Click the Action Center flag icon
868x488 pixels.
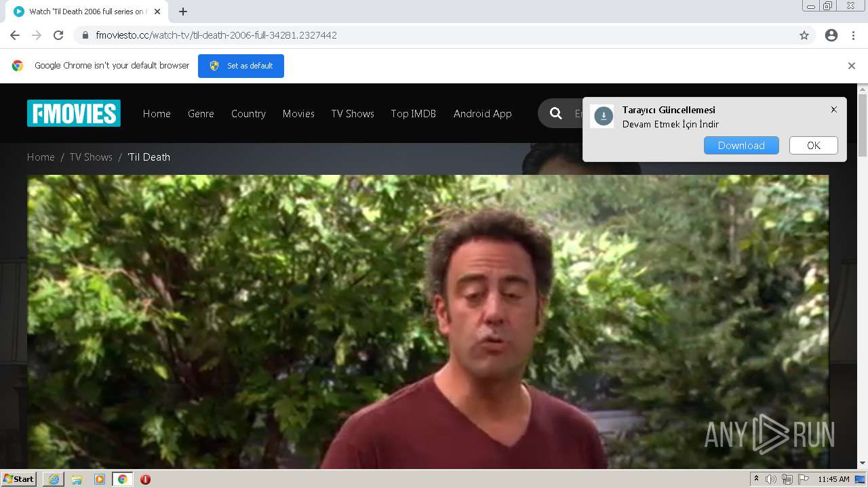point(804,479)
